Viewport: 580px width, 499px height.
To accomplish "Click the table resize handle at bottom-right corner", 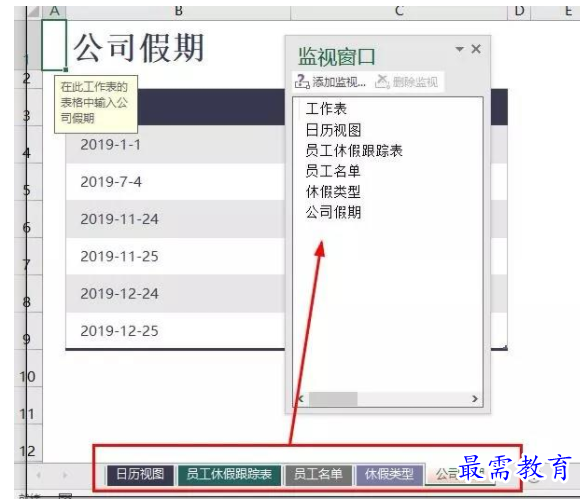I will coord(505,347).
